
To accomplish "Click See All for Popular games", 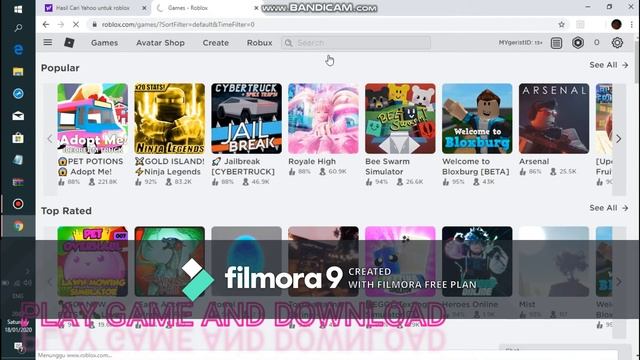I will [609, 65].
